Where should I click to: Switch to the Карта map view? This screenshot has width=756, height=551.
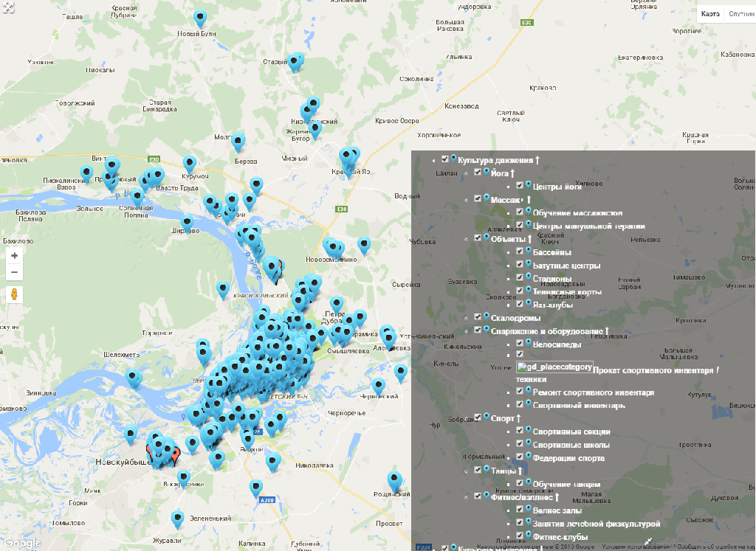click(x=710, y=13)
